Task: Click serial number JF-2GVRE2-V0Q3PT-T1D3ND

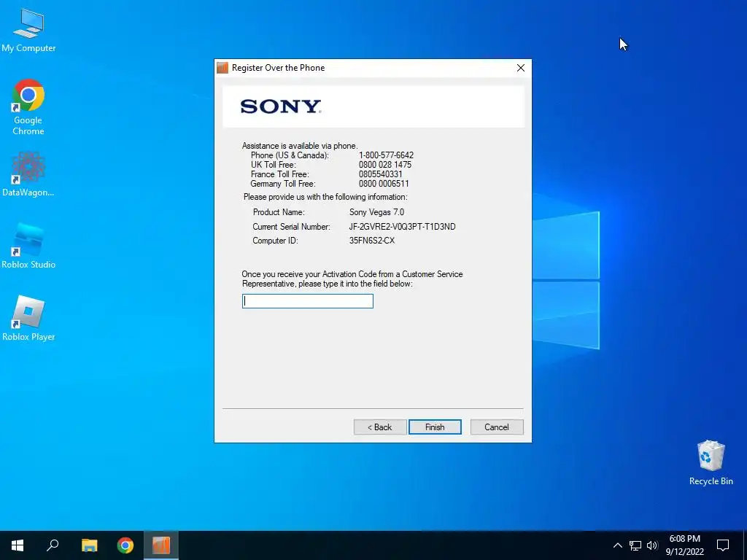Action: 402,227
